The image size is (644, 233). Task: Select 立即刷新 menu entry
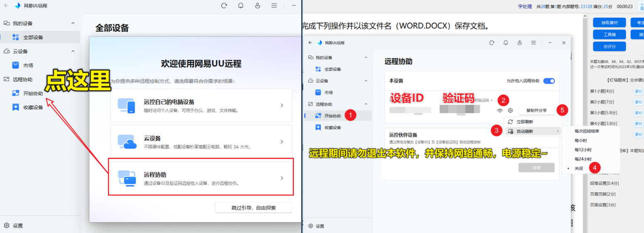533,122
